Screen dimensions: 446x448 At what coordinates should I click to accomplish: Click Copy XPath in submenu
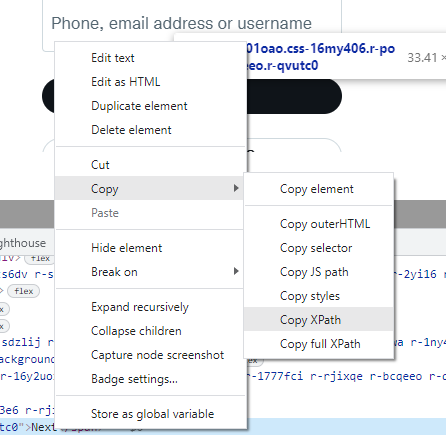[319, 320]
